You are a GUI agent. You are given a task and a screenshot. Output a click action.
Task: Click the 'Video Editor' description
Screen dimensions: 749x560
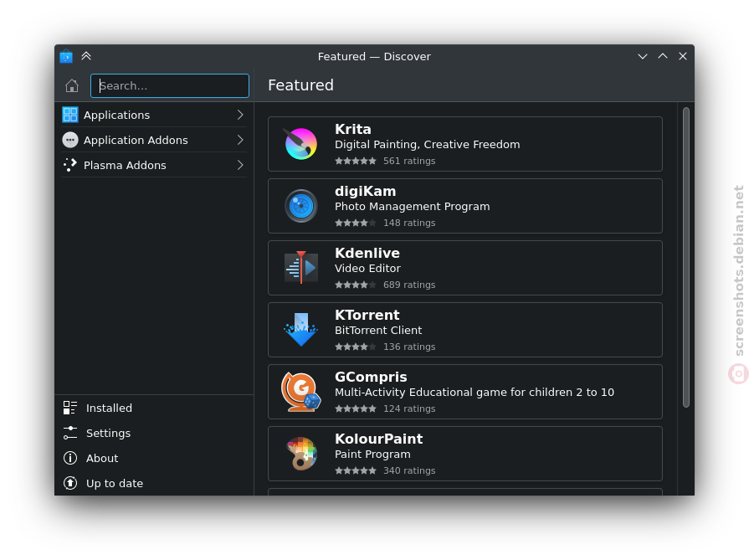pos(368,268)
